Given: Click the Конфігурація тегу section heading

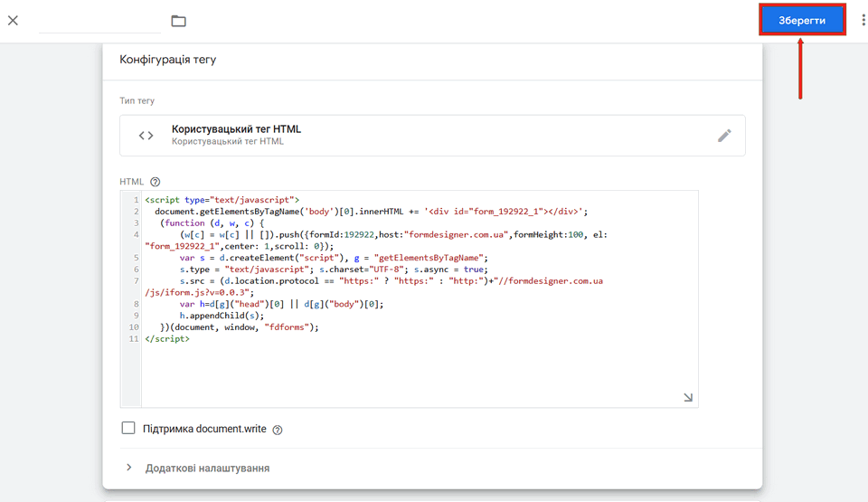Looking at the screenshot, I should (168, 60).
